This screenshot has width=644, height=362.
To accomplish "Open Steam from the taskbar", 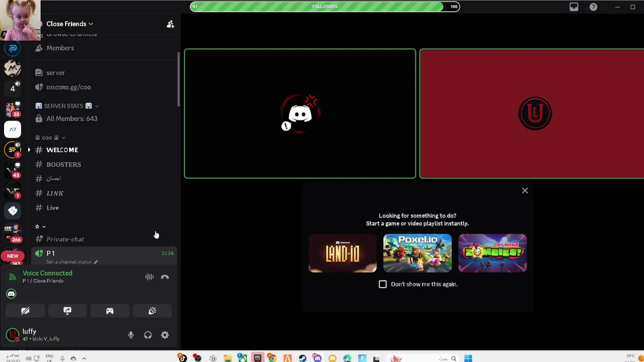I will 302,358.
